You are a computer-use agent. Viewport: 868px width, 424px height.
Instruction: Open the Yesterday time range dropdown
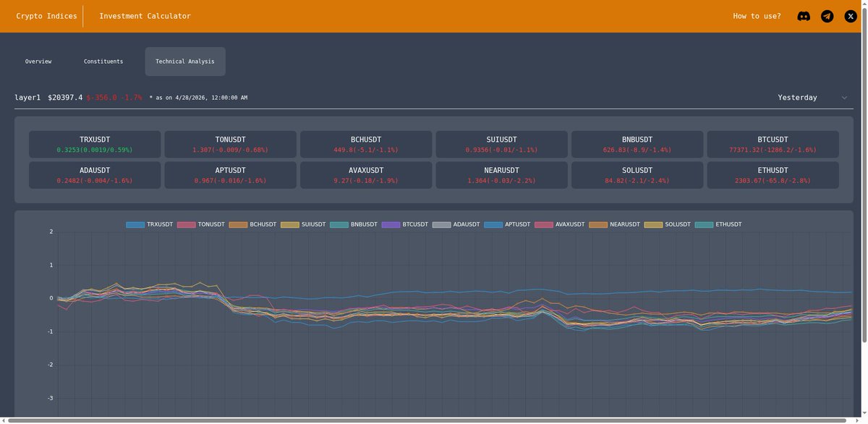(x=798, y=96)
